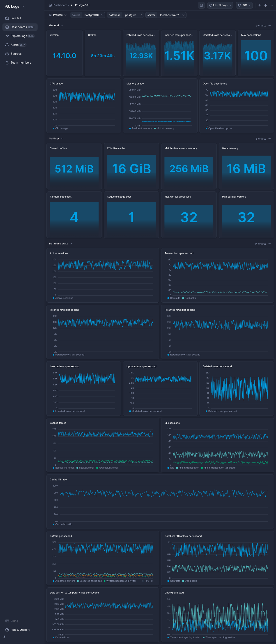The image size is (276, 644).
Task: Open Database stats section more options
Action: pyautogui.click(x=269, y=244)
